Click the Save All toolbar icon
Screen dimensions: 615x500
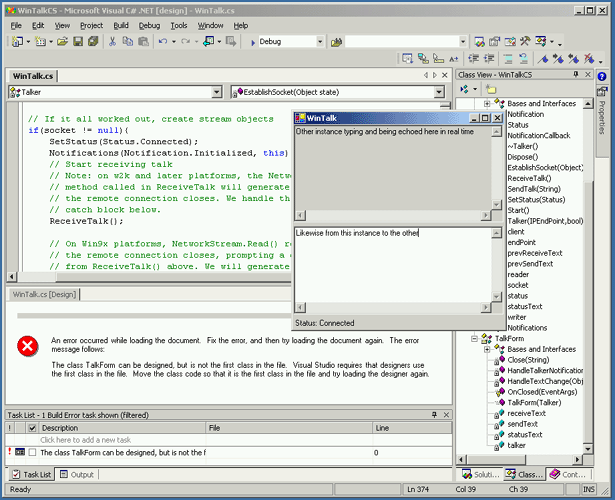[x=93, y=42]
